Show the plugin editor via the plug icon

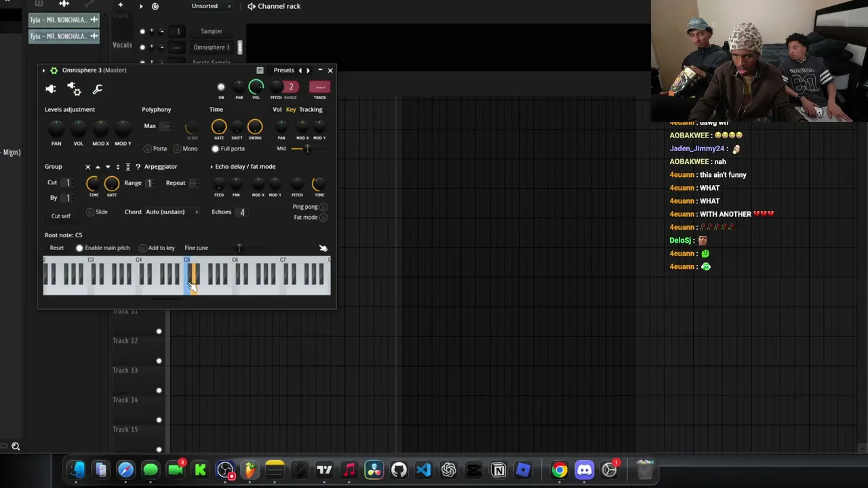coord(51,89)
